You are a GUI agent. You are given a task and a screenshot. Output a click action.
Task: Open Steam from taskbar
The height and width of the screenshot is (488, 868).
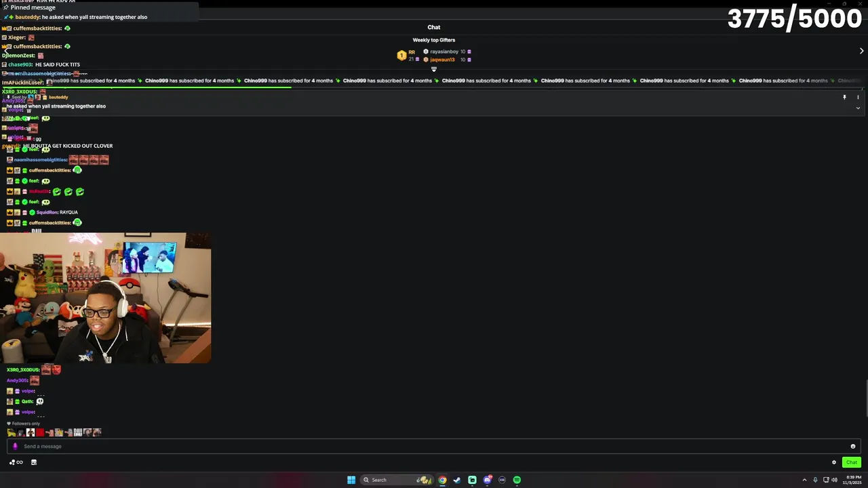coord(457,480)
